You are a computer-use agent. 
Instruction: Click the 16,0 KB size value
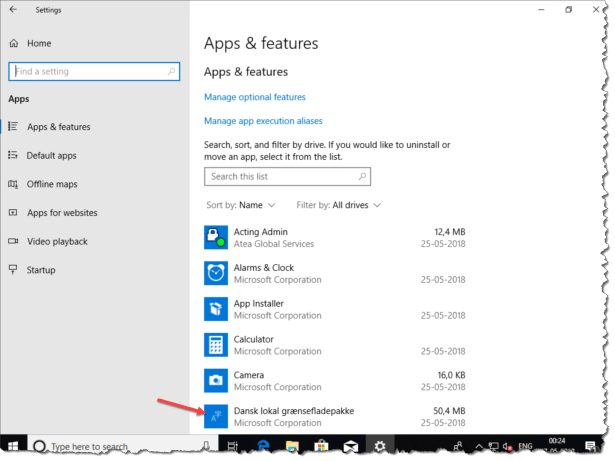pos(451,375)
